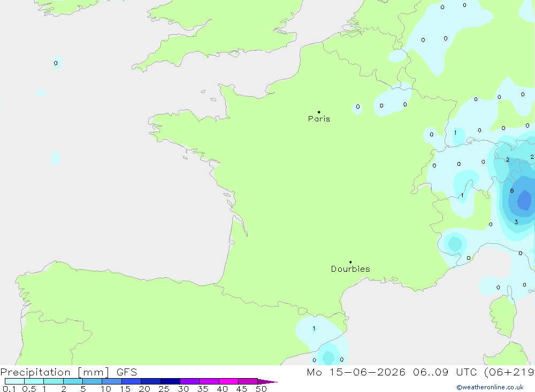
Task: Click the 3 mm value near Italy
Action: pyautogui.click(x=516, y=222)
